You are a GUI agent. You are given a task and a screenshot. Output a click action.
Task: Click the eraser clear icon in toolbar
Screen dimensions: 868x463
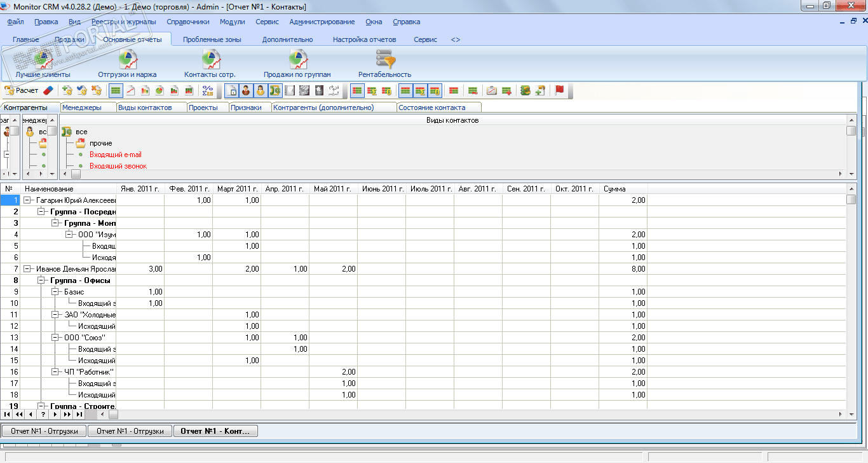click(50, 91)
